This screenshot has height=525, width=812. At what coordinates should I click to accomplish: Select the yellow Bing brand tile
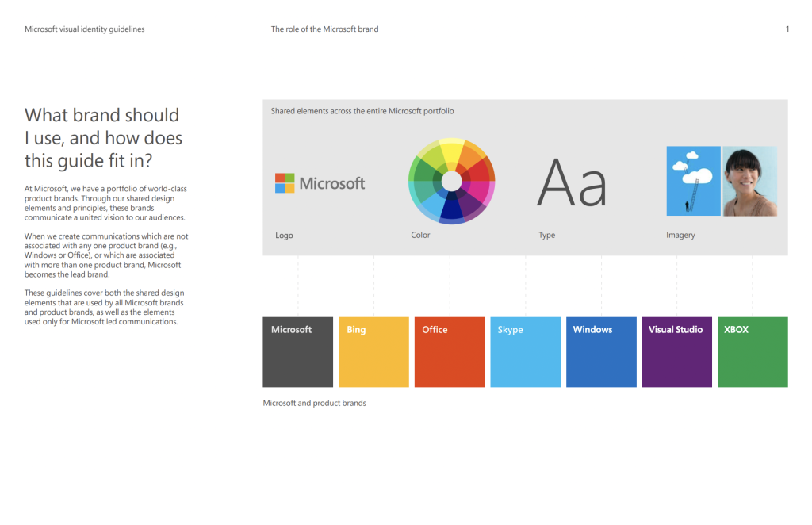374,352
